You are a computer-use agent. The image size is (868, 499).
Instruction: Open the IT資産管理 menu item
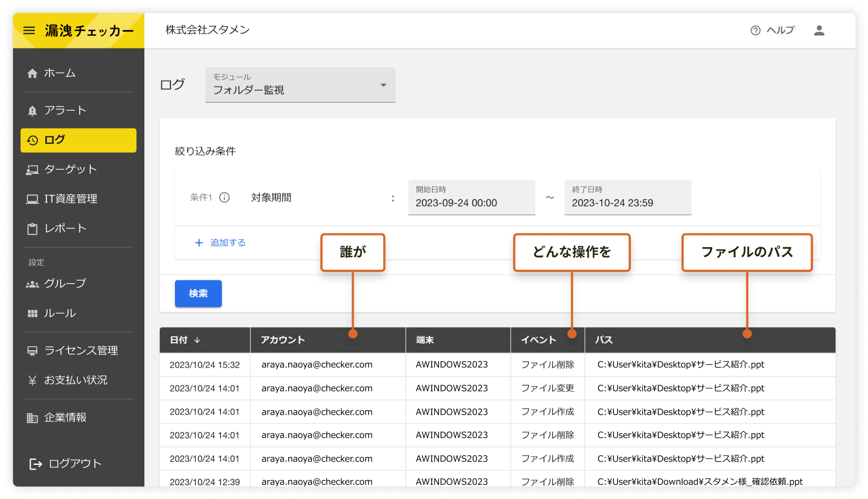[x=79, y=199]
